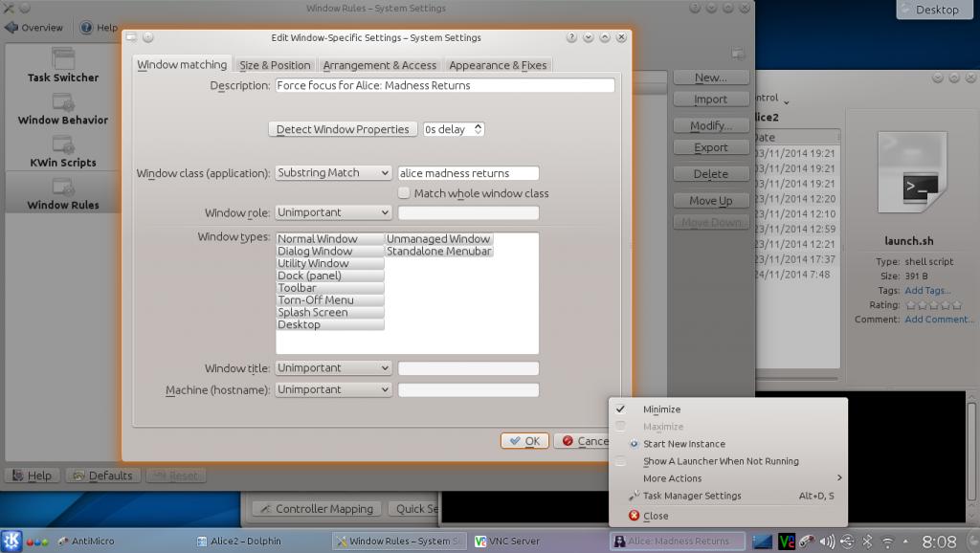Switch to the Size & Position tab
Viewport: 980px width, 553px height.
coord(275,65)
